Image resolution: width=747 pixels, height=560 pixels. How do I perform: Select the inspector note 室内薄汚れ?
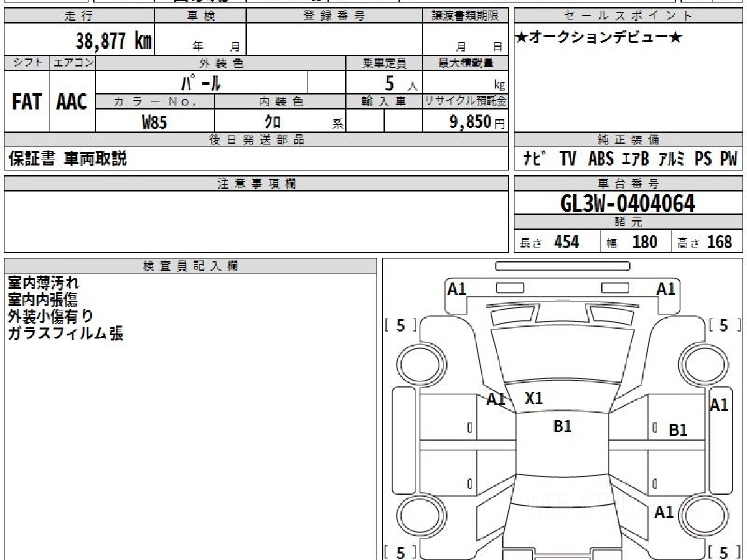(x=44, y=283)
